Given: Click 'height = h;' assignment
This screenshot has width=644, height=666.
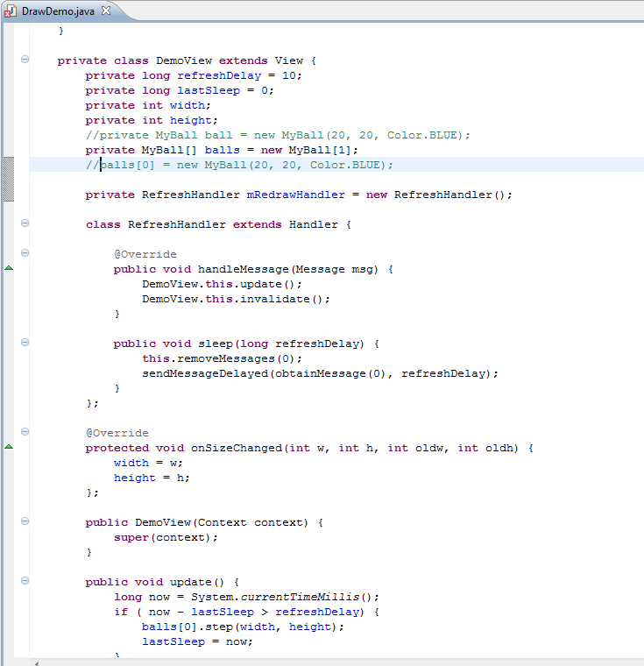Looking at the screenshot, I should pos(152,478).
